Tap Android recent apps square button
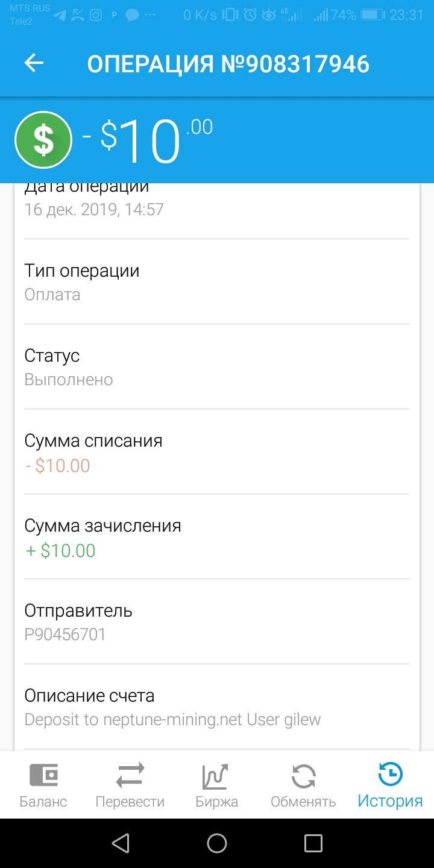Viewport: 434px width, 868px height. 313,843
